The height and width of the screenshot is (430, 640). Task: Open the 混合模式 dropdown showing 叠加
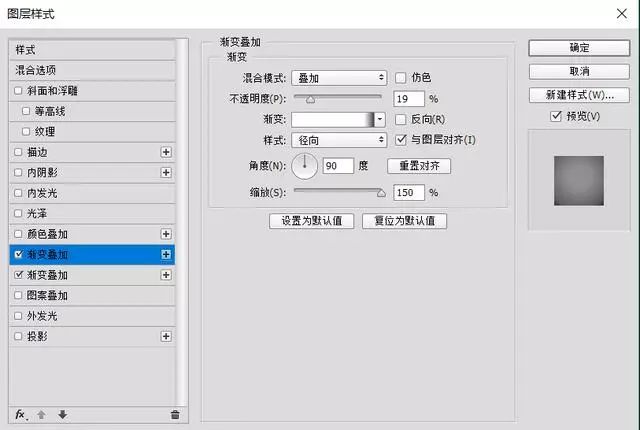(x=339, y=78)
